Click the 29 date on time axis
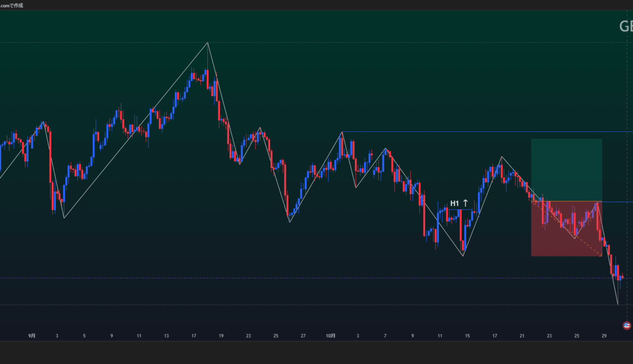Viewport: 633px width, 364px height. (x=604, y=336)
